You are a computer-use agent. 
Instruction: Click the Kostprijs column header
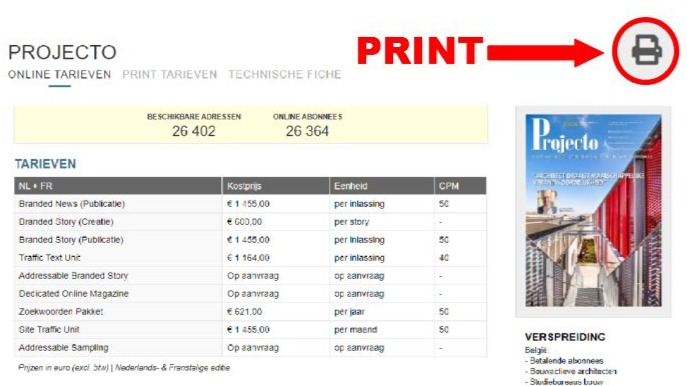click(x=276, y=186)
